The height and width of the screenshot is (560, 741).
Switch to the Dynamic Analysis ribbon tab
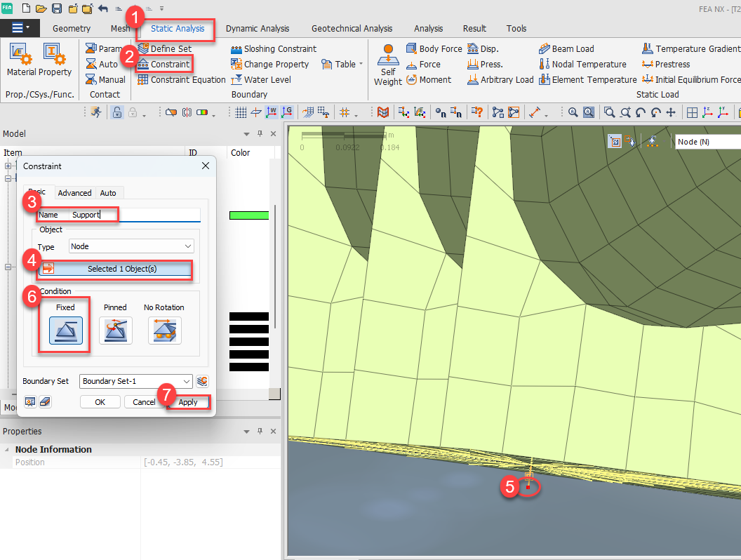point(257,28)
